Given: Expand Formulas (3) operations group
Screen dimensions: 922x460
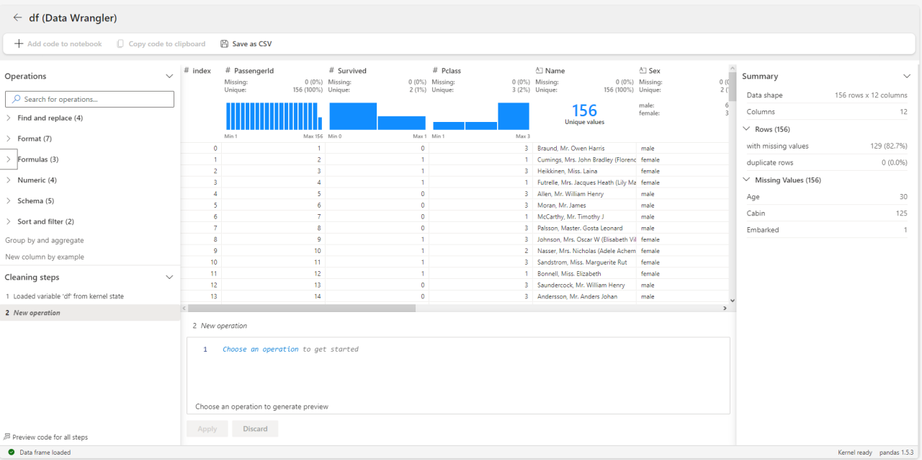Looking at the screenshot, I should click(x=9, y=159).
